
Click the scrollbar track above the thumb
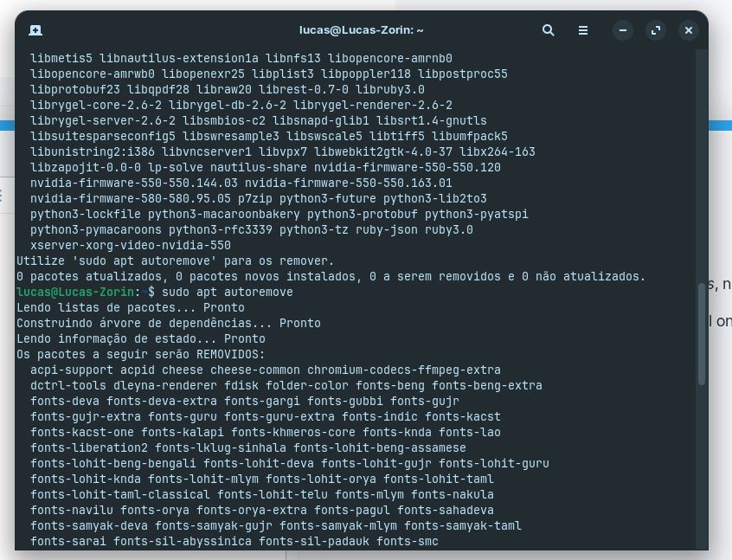(x=702, y=173)
